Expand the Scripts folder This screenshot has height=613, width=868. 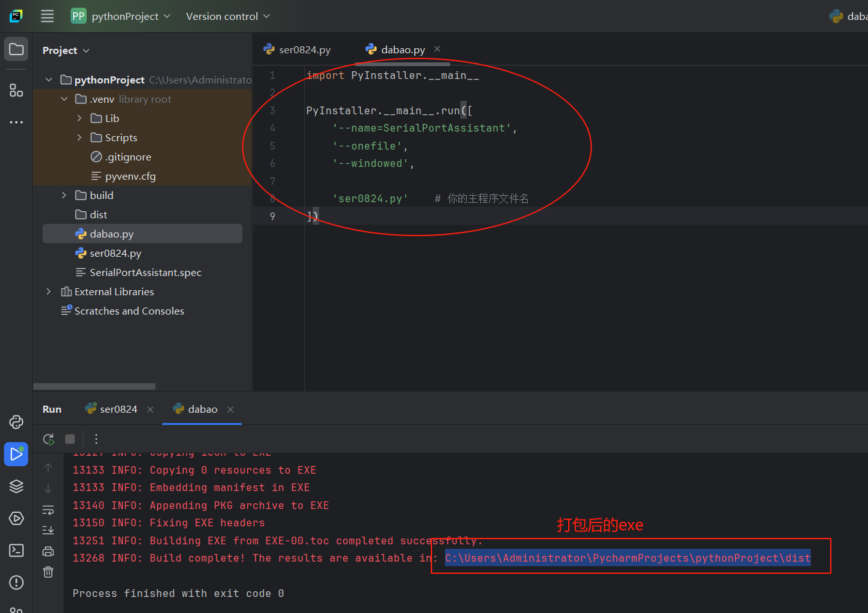coord(79,137)
